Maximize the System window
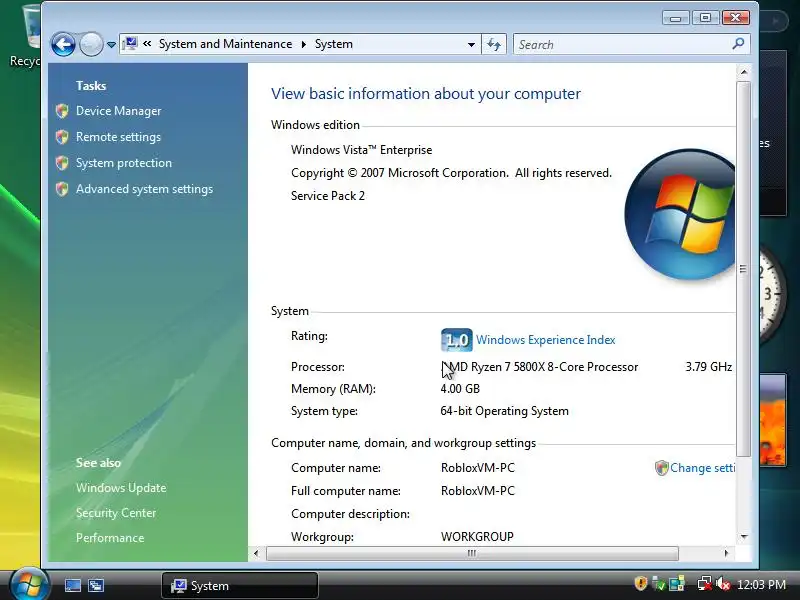 [x=706, y=18]
